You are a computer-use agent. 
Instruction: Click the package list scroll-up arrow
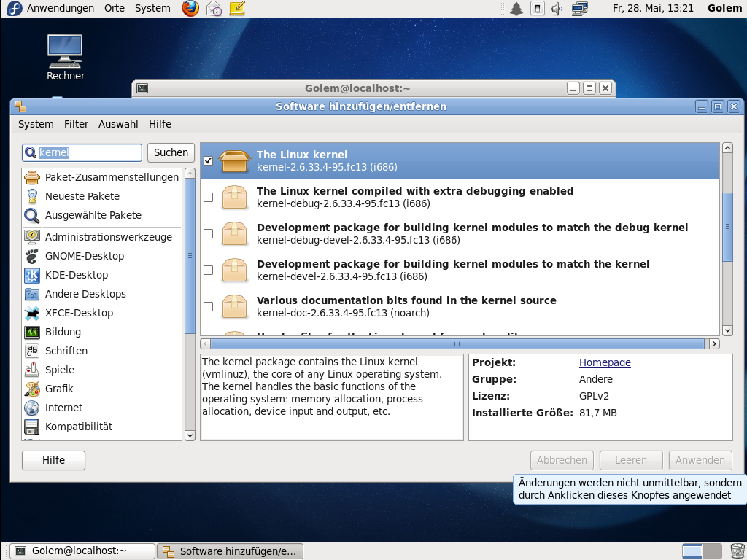727,147
